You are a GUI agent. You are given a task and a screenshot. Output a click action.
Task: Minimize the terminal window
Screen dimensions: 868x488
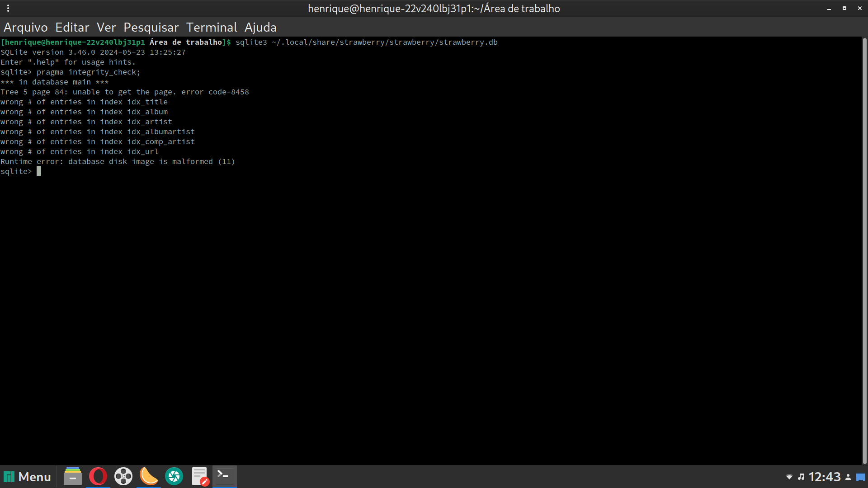point(829,9)
